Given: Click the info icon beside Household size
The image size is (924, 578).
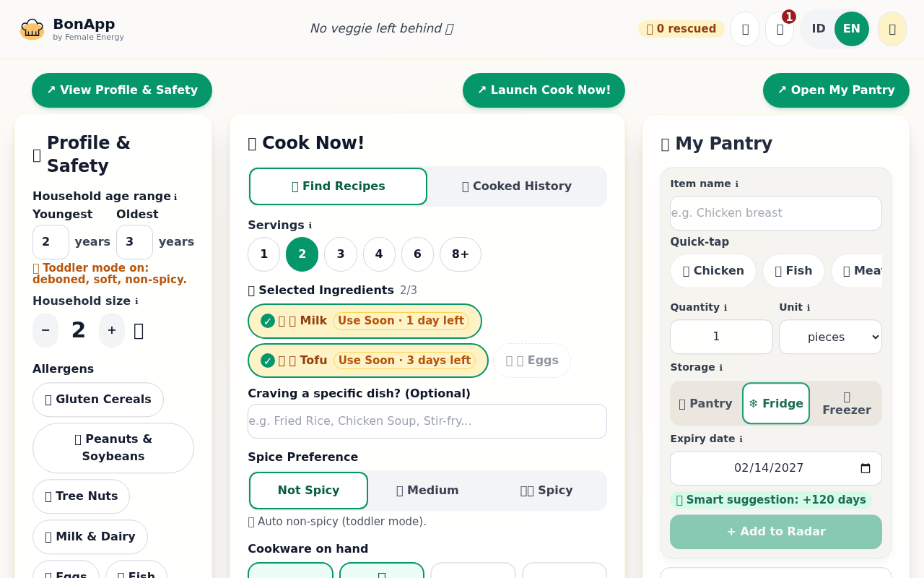Looking at the screenshot, I should point(136,301).
